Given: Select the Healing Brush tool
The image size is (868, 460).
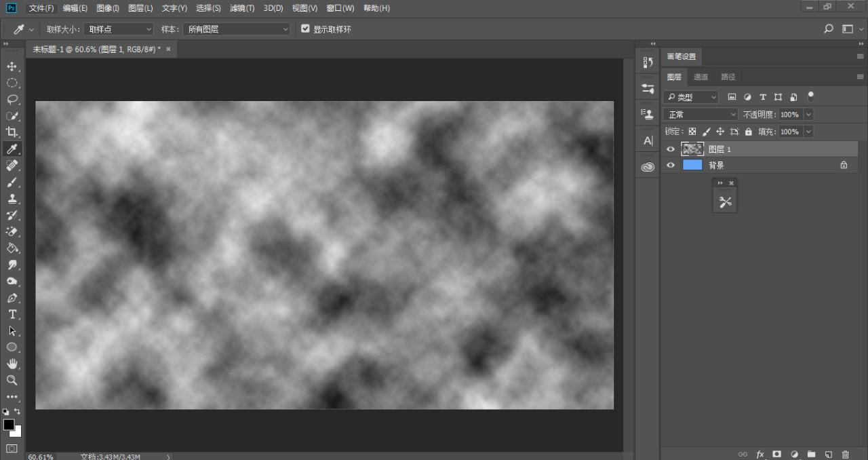Looking at the screenshot, I should (x=12, y=166).
